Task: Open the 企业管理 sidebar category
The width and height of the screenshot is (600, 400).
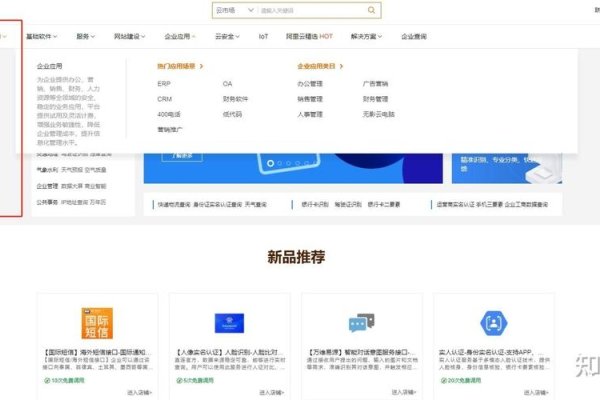Action: [x=47, y=186]
